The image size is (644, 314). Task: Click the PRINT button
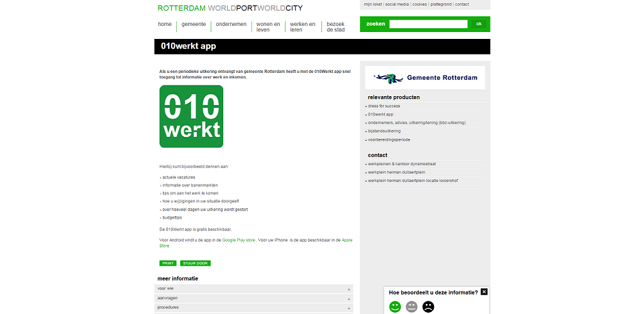(x=168, y=263)
